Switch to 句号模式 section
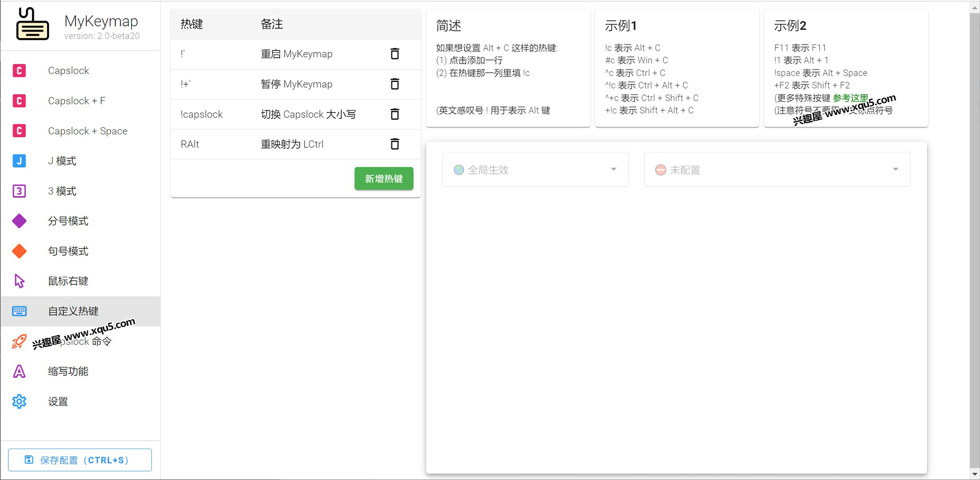This screenshot has width=980, height=480. 80,251
